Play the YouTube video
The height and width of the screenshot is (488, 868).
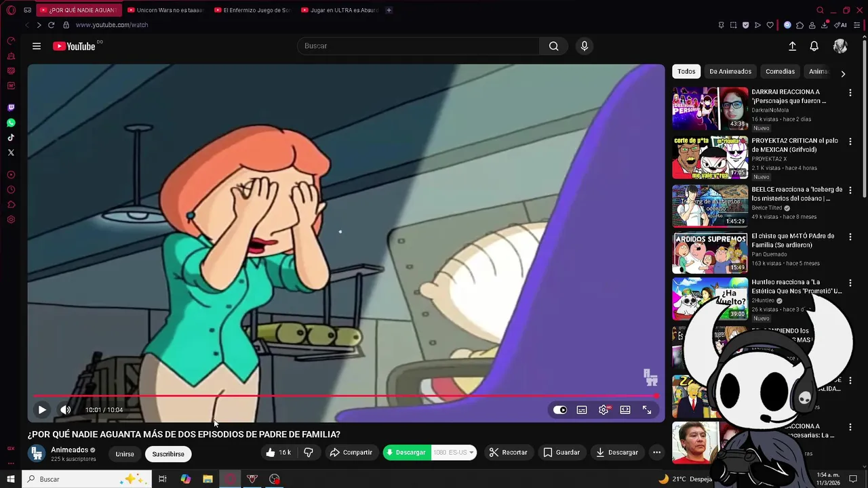[x=42, y=409]
